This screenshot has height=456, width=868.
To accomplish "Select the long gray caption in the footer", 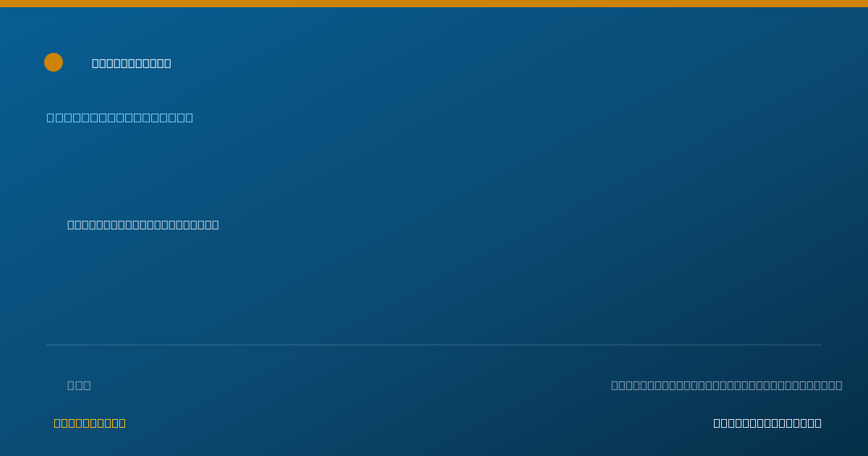I will coord(726,385).
